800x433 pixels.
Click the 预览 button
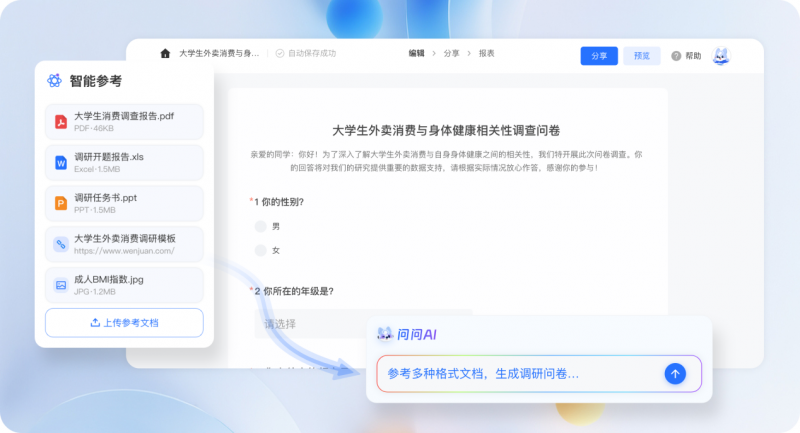641,56
